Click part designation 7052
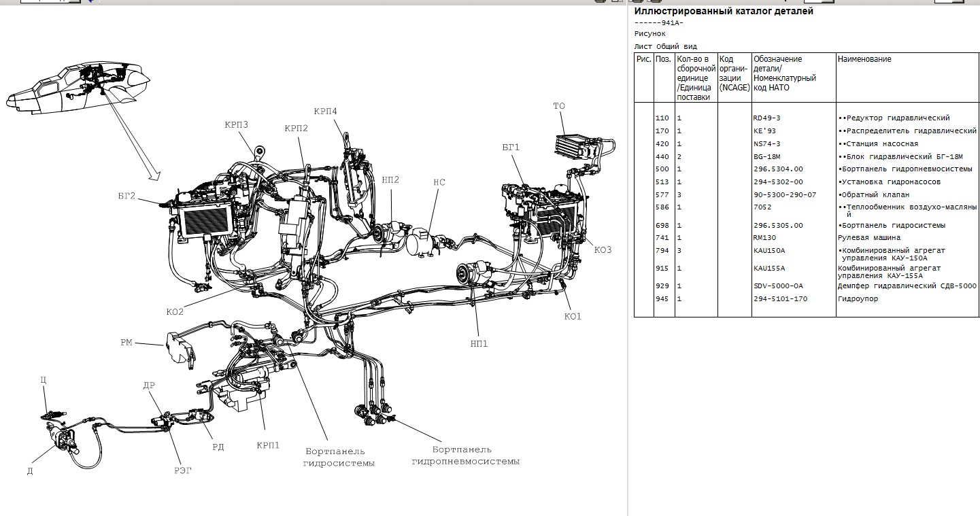 (762, 207)
